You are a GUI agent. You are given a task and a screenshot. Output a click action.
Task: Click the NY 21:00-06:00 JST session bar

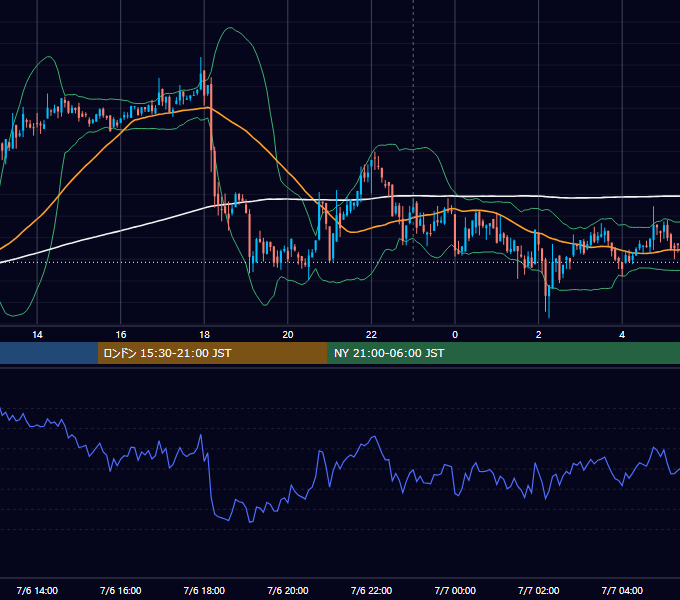pyautogui.click(x=503, y=353)
